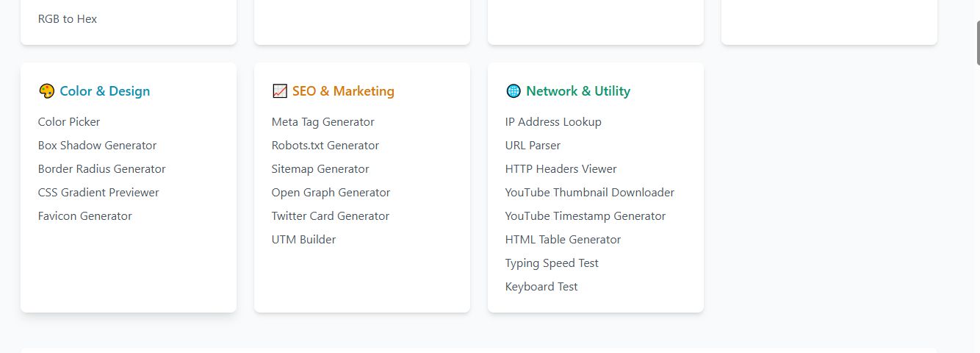This screenshot has height=353, width=980.
Task: Open IP Address Lookup
Action: 552,122
